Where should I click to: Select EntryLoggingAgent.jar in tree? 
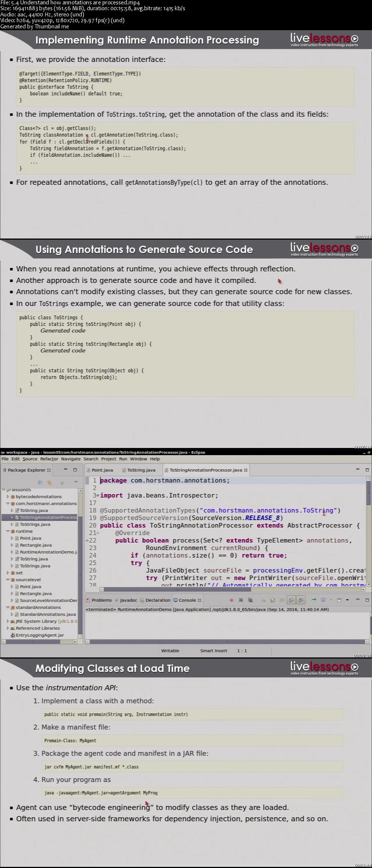point(37,635)
